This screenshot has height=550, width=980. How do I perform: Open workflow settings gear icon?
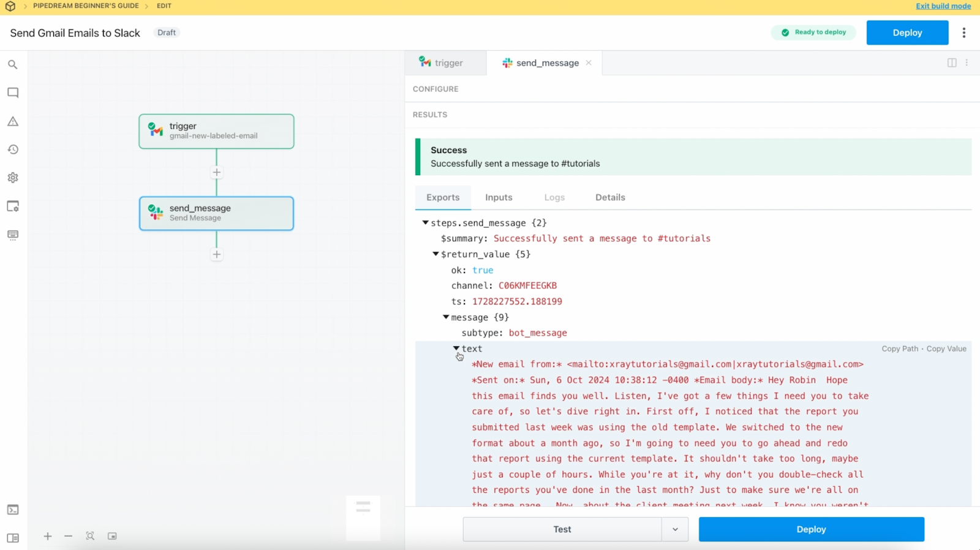pyautogui.click(x=13, y=178)
